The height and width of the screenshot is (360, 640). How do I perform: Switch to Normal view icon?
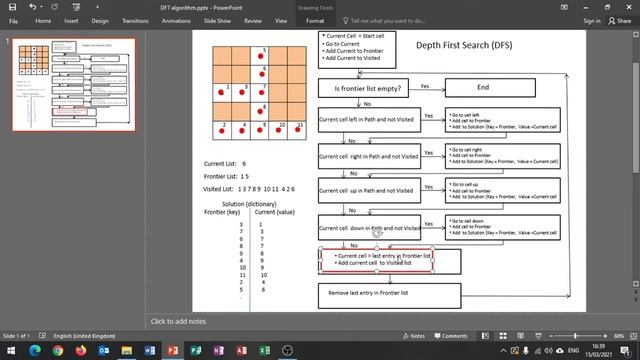tap(485, 336)
